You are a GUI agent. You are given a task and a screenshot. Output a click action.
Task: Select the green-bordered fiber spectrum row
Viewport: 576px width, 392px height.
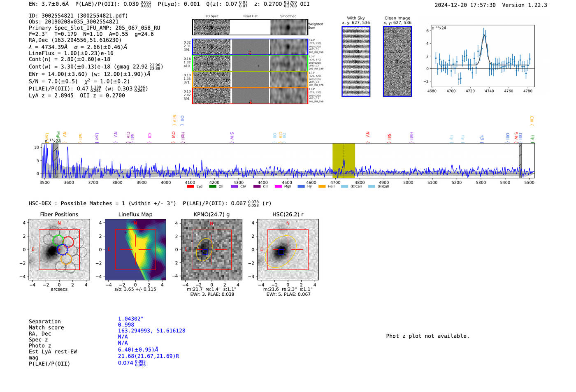pyautogui.click(x=250, y=63)
